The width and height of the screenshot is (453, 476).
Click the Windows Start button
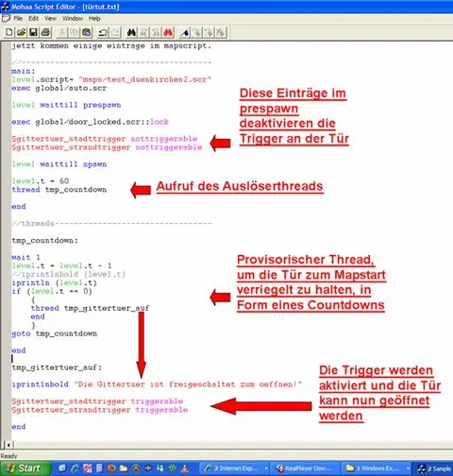tap(25, 468)
